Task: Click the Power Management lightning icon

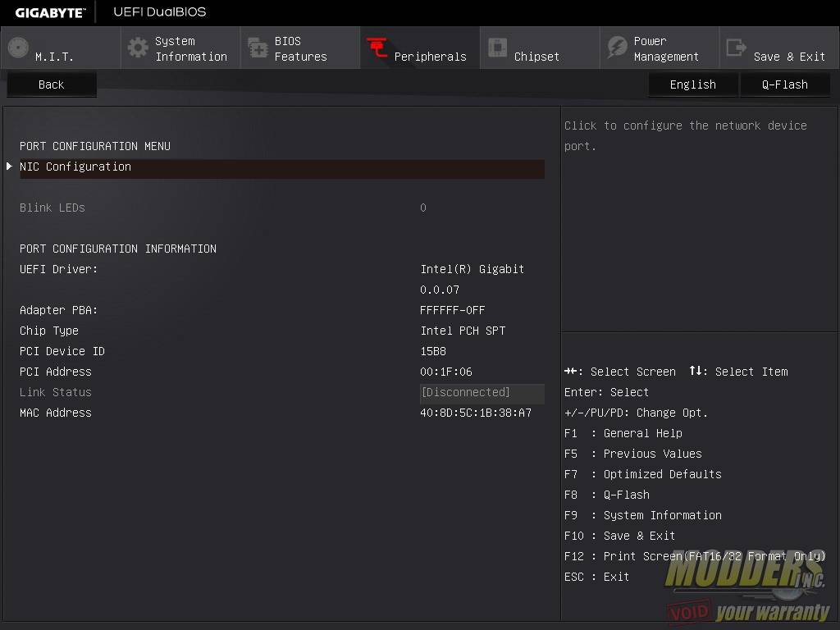Action: 617,48
